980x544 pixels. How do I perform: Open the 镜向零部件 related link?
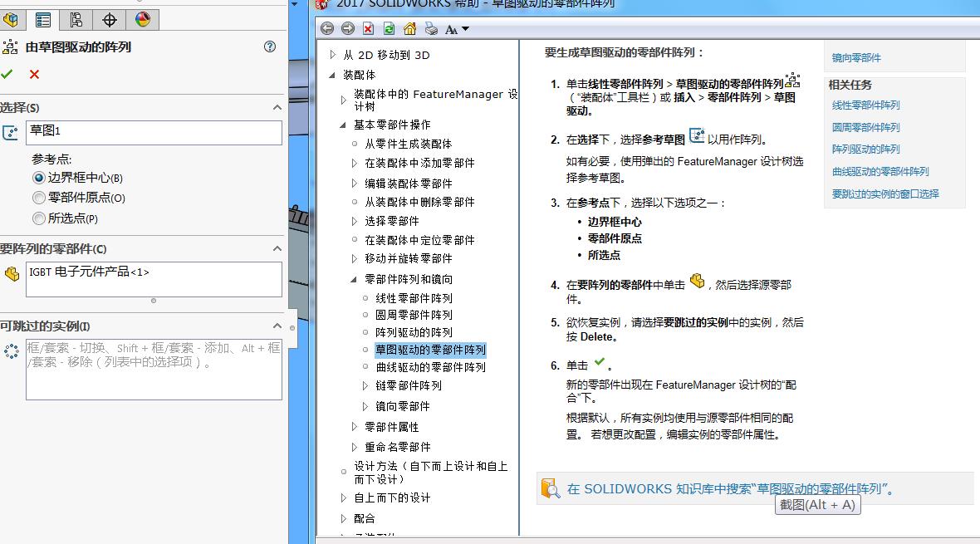[x=856, y=57]
